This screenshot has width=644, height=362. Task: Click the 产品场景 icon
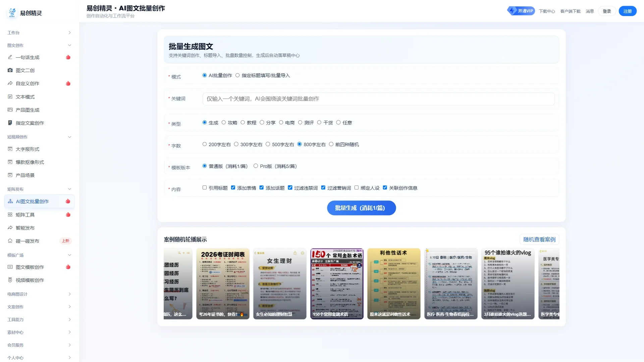point(10,175)
